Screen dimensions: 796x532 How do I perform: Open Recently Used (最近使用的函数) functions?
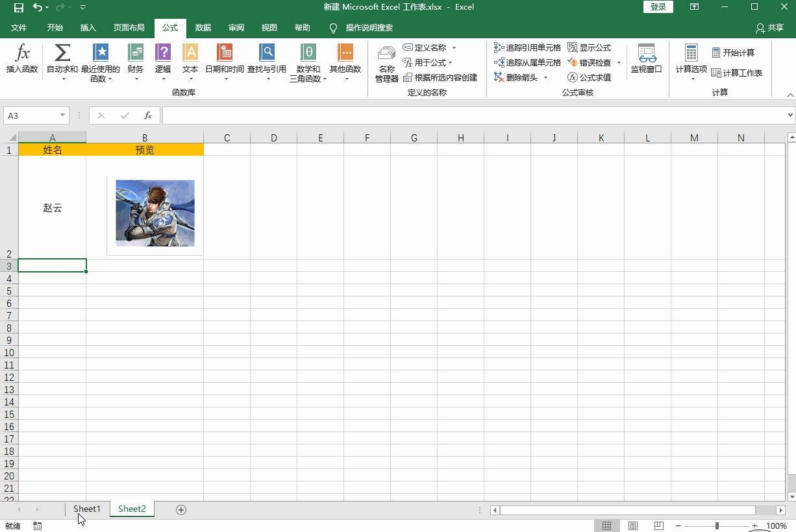tap(101, 63)
